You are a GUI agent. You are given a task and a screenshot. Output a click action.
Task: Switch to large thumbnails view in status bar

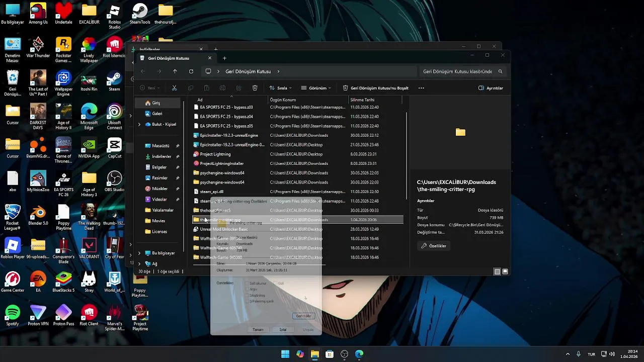(505, 271)
